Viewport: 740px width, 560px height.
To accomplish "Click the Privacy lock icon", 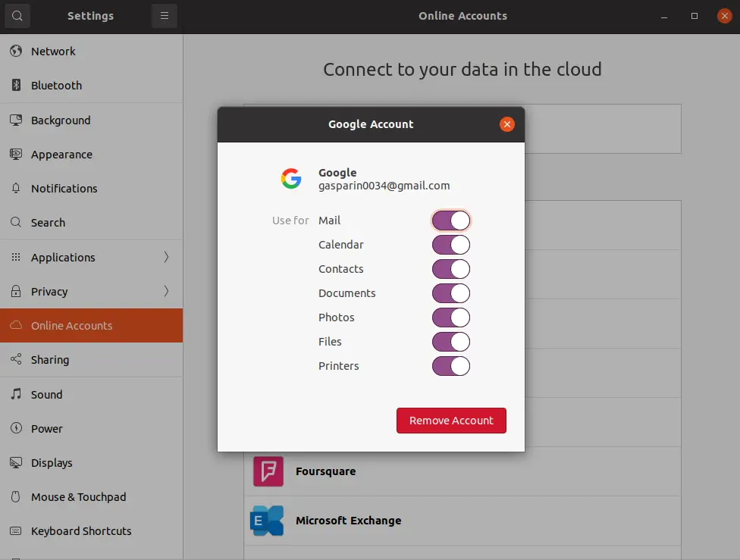I will [16, 291].
